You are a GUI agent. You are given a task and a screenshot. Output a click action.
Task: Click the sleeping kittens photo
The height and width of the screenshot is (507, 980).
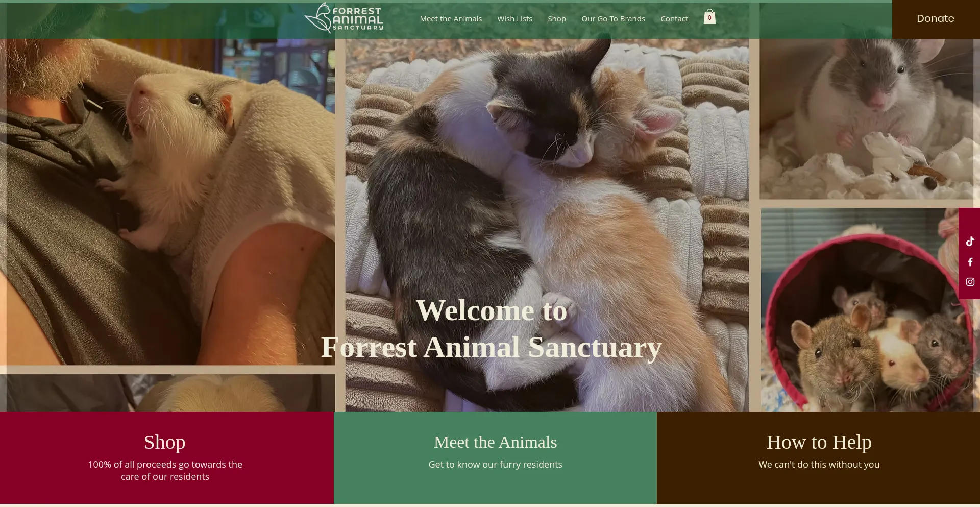point(547,225)
